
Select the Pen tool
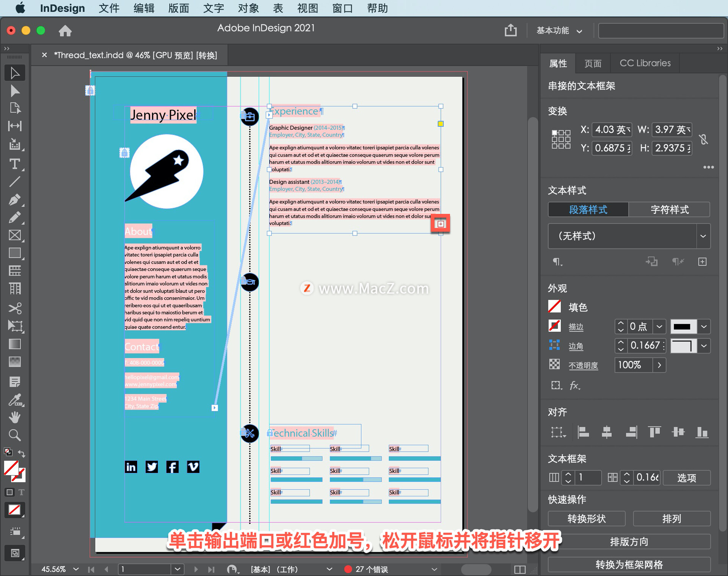tap(15, 200)
